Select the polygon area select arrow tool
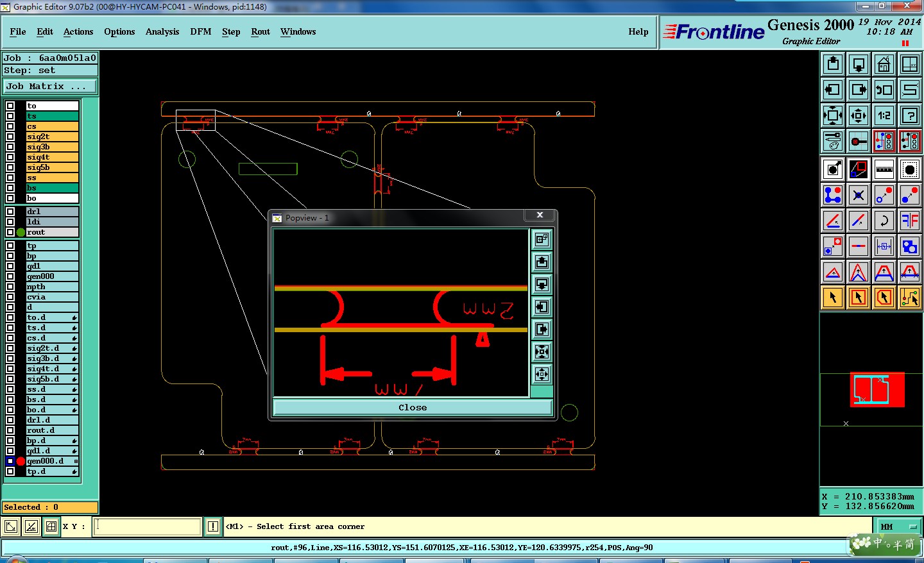The width and height of the screenshot is (924, 563). point(884,298)
